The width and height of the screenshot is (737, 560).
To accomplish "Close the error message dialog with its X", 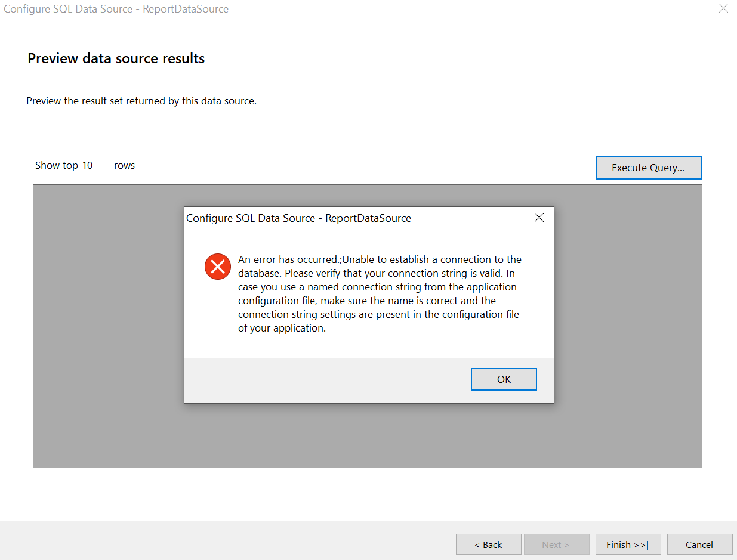I will [539, 218].
